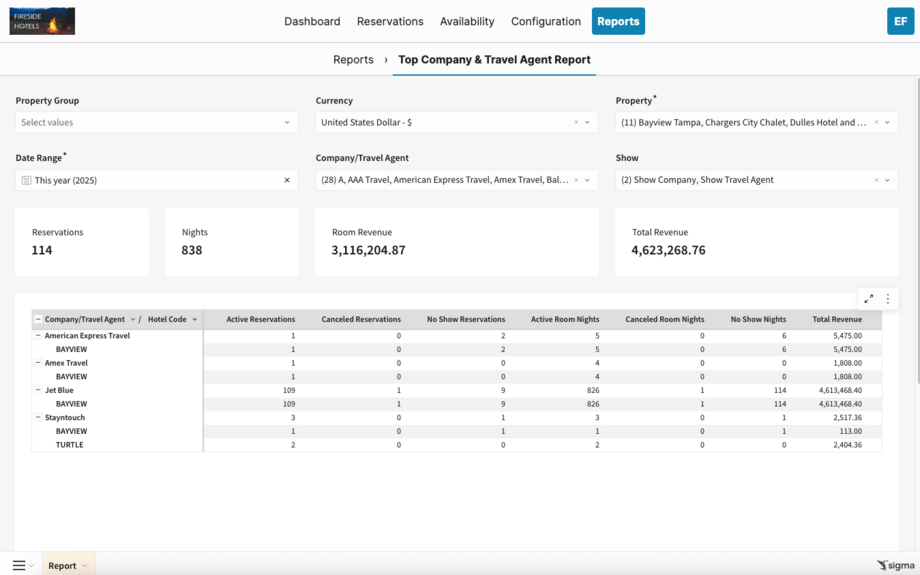920x575 pixels.
Task: Open the Reservations tab
Action: [390, 21]
